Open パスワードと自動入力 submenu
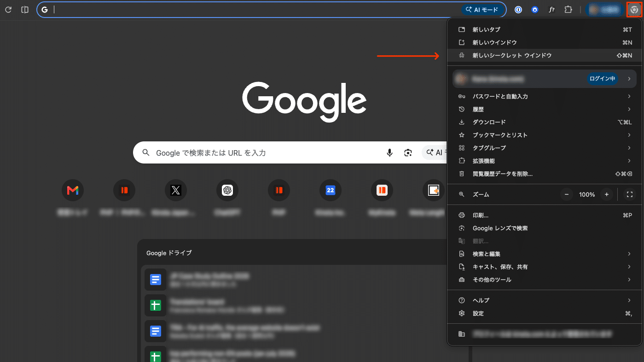The image size is (644, 362). tap(545, 96)
